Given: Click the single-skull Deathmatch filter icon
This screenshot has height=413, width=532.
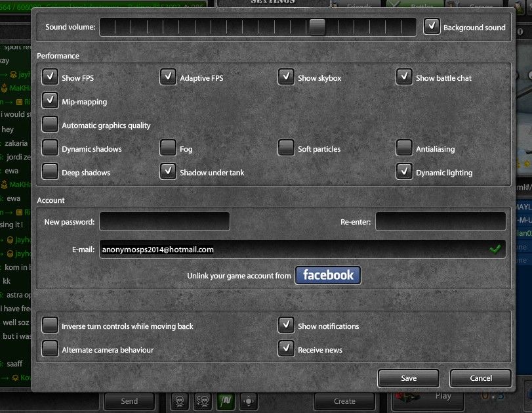Looking at the screenshot, I should (x=180, y=401).
